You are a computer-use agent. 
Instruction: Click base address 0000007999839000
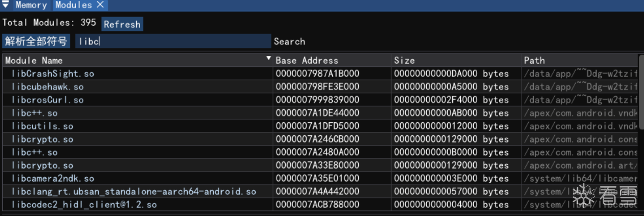tap(317, 99)
